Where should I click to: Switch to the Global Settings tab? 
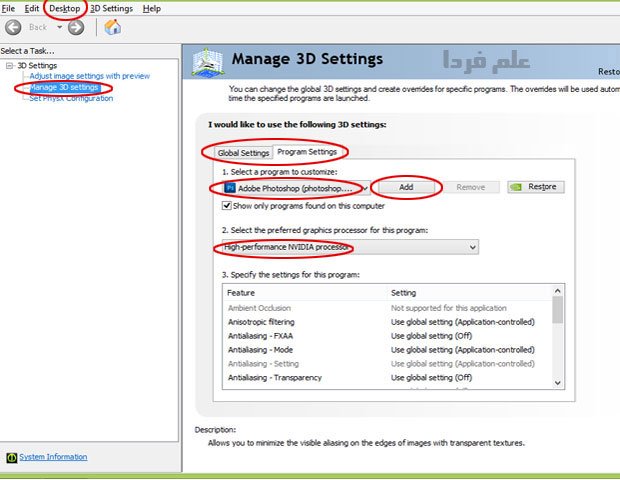(x=244, y=153)
